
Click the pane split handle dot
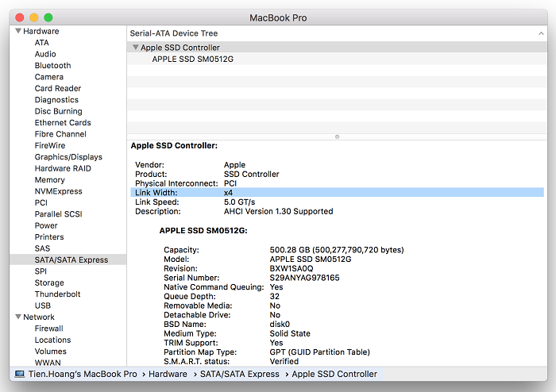click(338, 136)
